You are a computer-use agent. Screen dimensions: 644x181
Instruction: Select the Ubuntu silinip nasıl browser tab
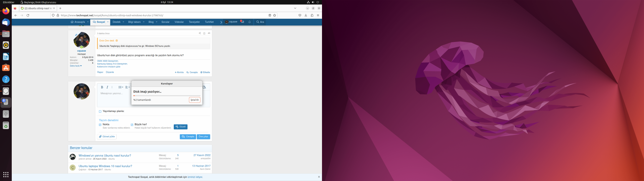click(38, 8)
